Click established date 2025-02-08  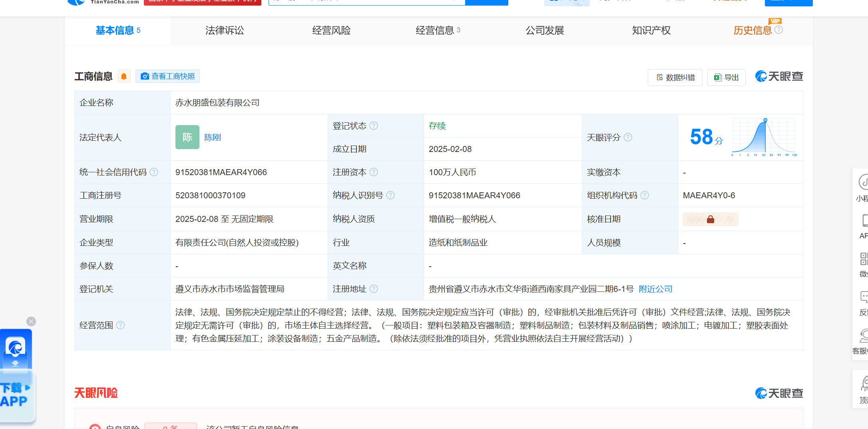(x=450, y=149)
